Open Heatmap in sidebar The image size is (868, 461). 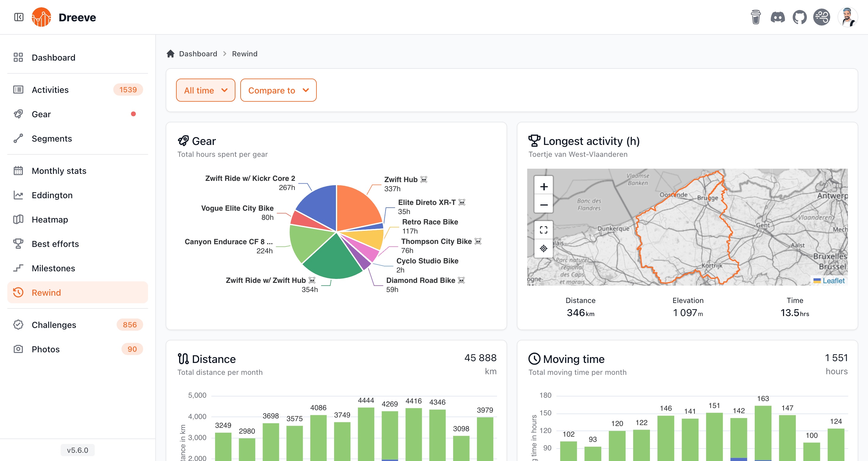(77, 220)
